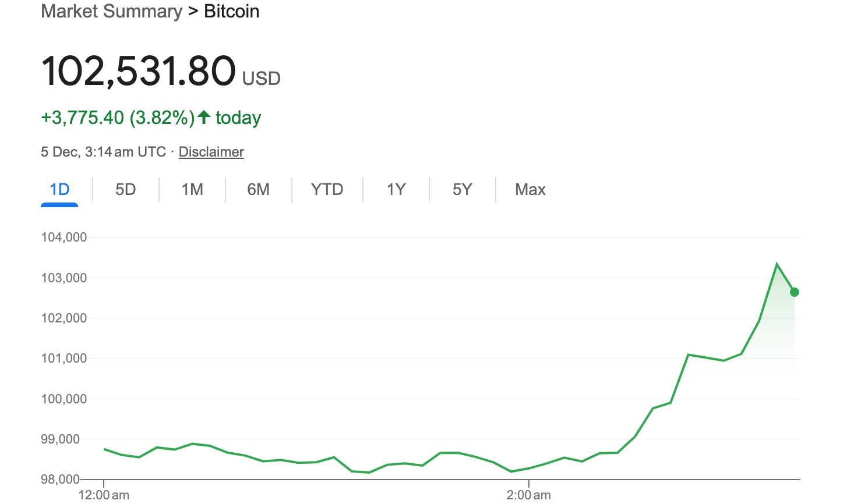
Task: Open the Disclaimer link
Action: click(x=211, y=152)
